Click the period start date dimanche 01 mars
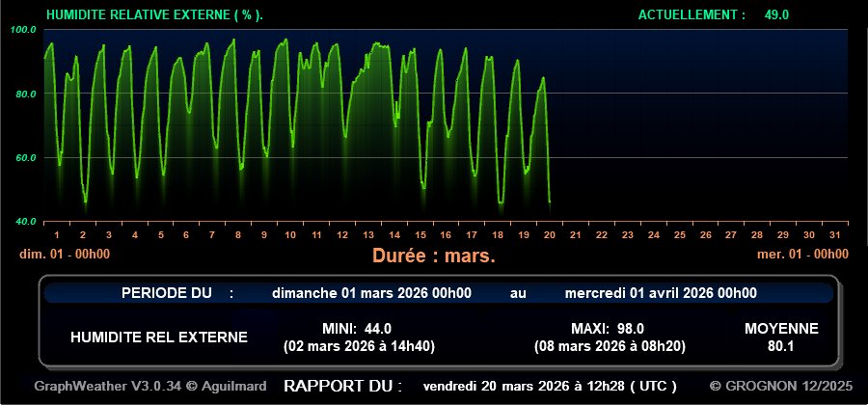The height and width of the screenshot is (405, 868). pyautogui.click(x=371, y=293)
